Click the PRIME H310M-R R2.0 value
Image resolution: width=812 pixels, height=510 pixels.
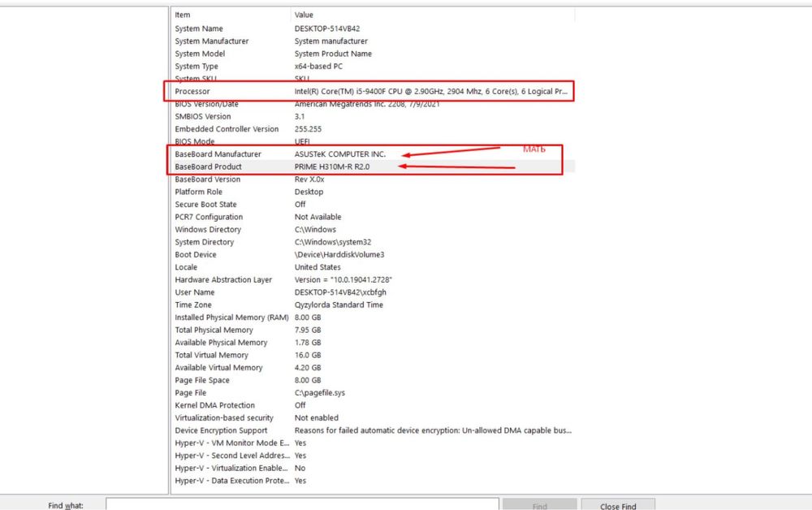(x=332, y=166)
